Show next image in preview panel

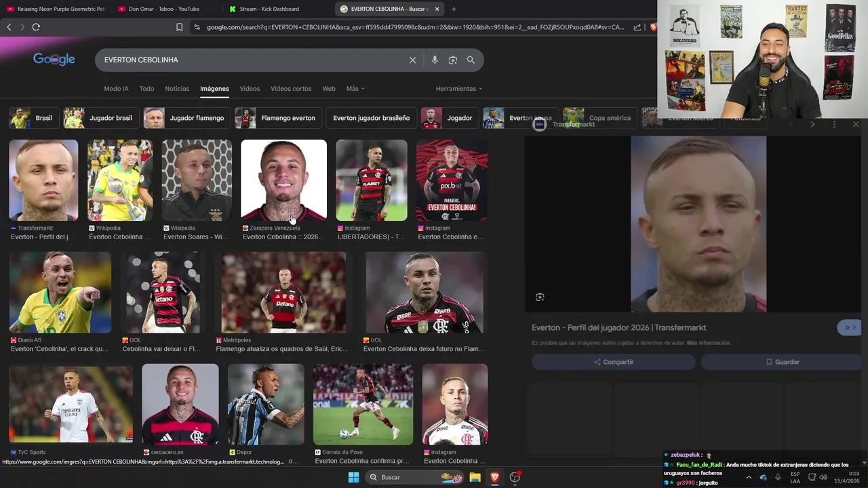pyautogui.click(x=812, y=125)
